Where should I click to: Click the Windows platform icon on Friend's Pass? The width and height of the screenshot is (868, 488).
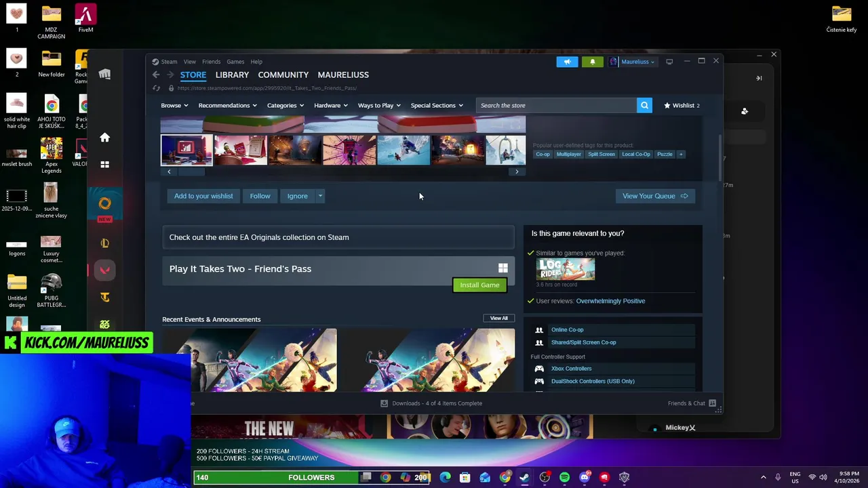click(x=503, y=268)
